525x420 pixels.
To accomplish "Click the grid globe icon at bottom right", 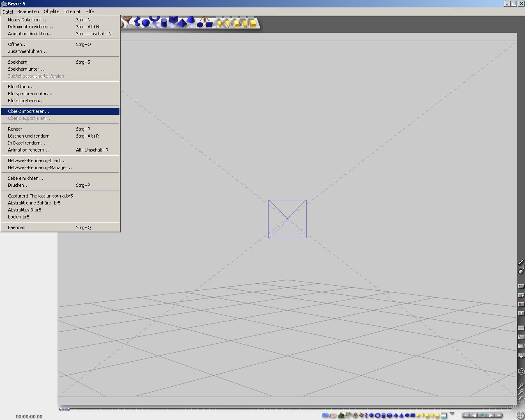I will tap(520, 415).
